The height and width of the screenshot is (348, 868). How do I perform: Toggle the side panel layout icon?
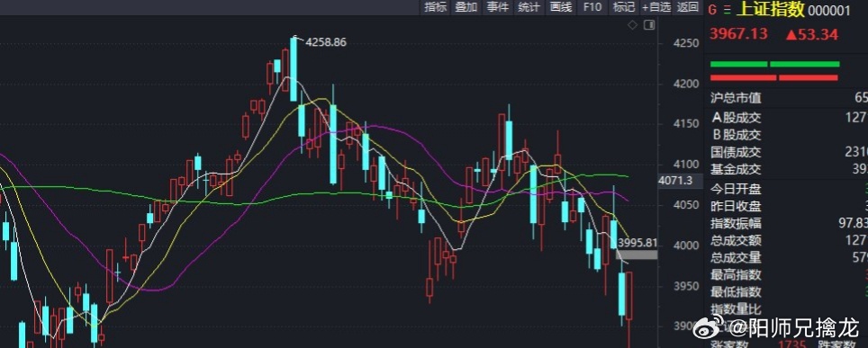tap(649, 25)
